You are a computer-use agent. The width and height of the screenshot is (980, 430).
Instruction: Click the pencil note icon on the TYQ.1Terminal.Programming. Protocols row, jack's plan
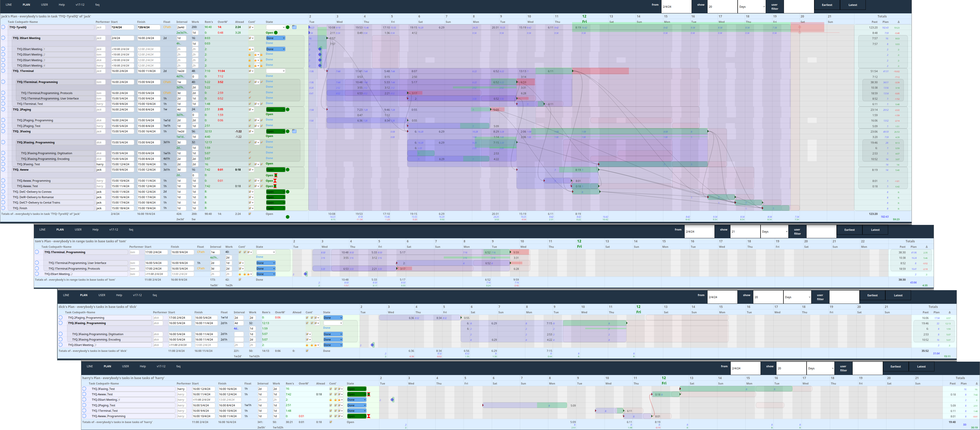coord(250,92)
